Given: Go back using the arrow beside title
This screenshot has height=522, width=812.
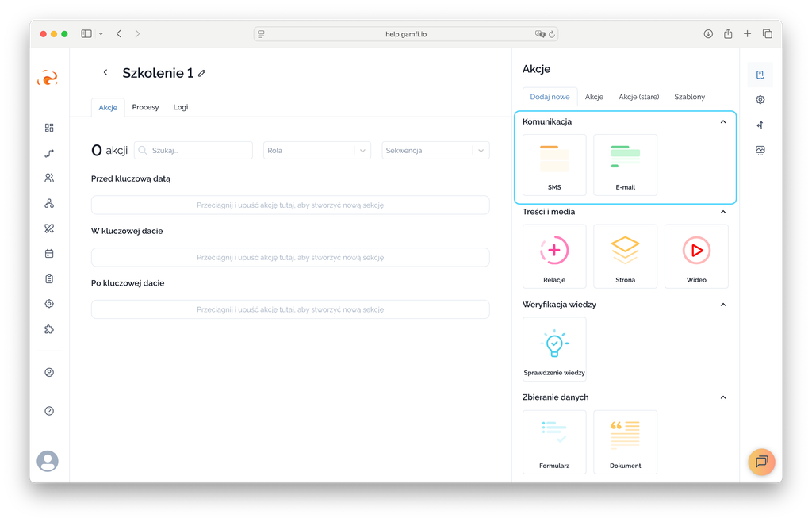Looking at the screenshot, I should pyautogui.click(x=105, y=73).
